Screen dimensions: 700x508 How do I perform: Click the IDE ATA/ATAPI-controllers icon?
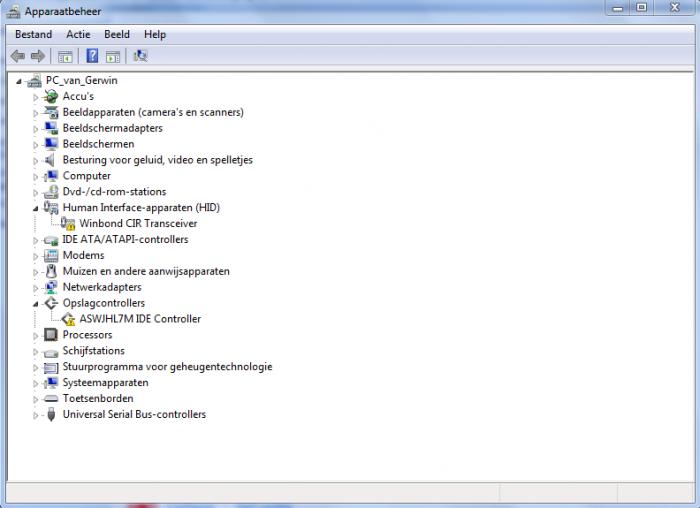51,240
